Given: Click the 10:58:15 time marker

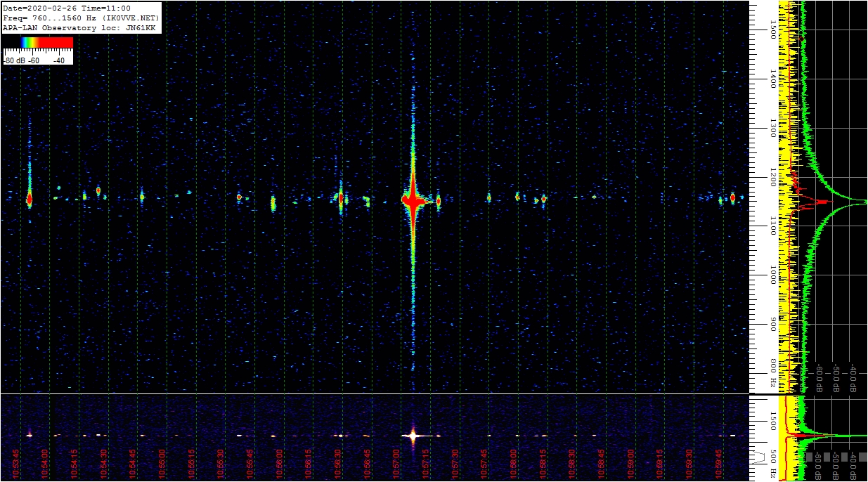Looking at the screenshot, I should (544, 464).
